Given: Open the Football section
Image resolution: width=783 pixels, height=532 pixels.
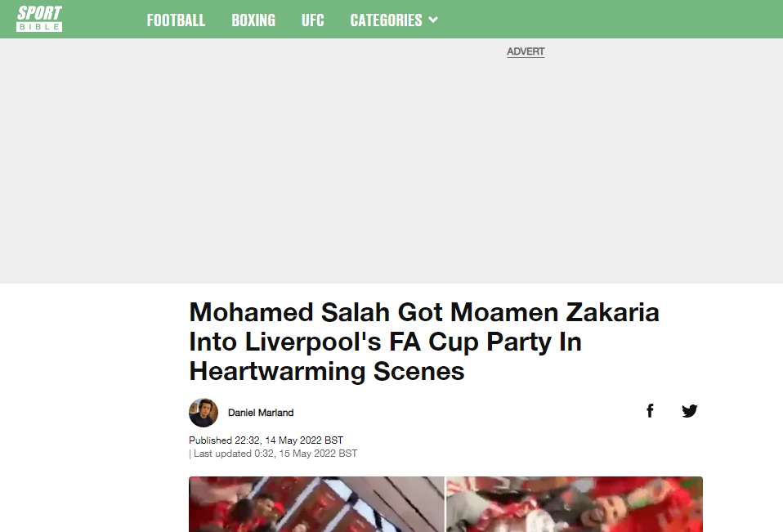Looking at the screenshot, I should (x=176, y=20).
